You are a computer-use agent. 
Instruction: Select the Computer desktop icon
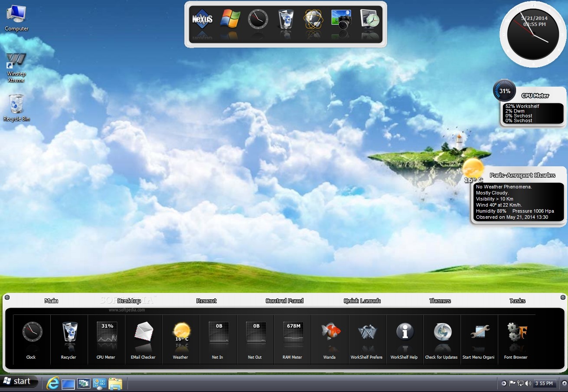pos(16,18)
